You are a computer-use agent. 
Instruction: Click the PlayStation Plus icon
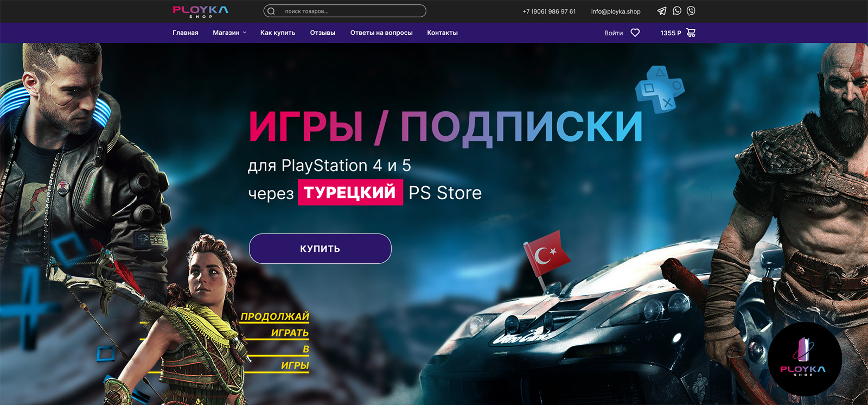[x=660, y=90]
